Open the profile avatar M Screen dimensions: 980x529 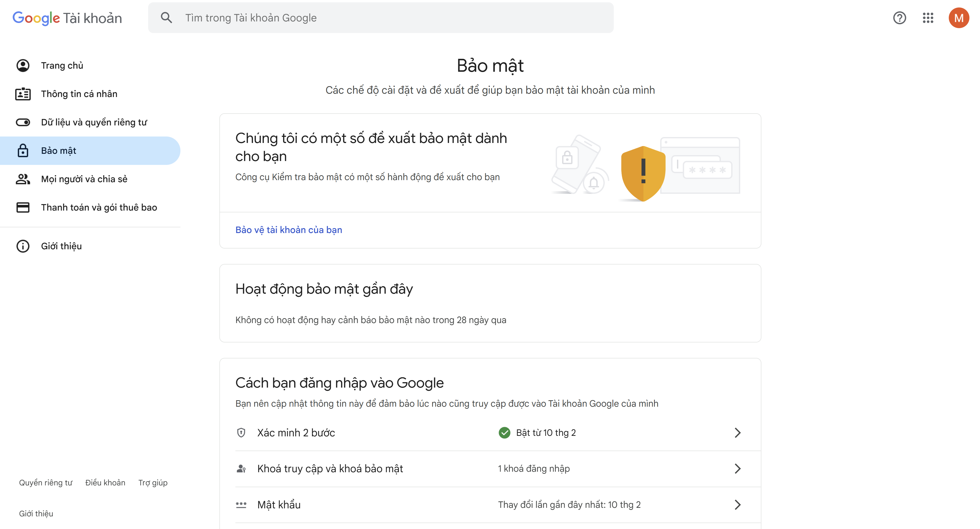958,18
